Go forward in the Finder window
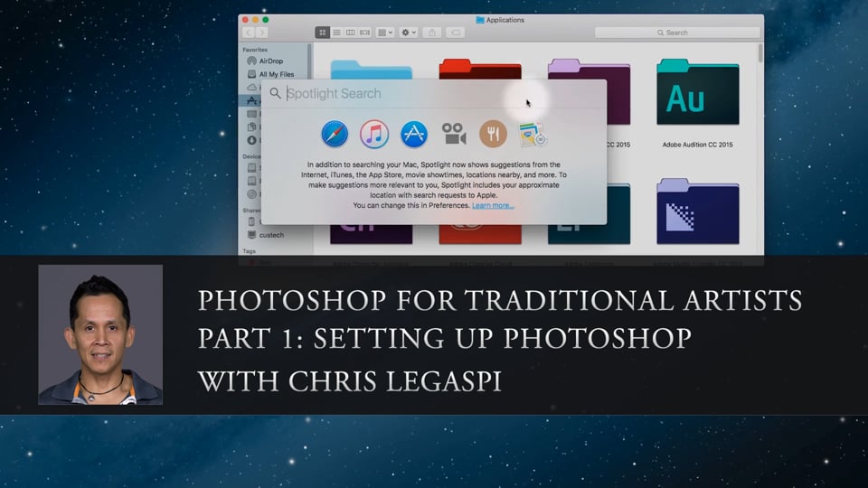This screenshot has width=868, height=488. coord(262,33)
